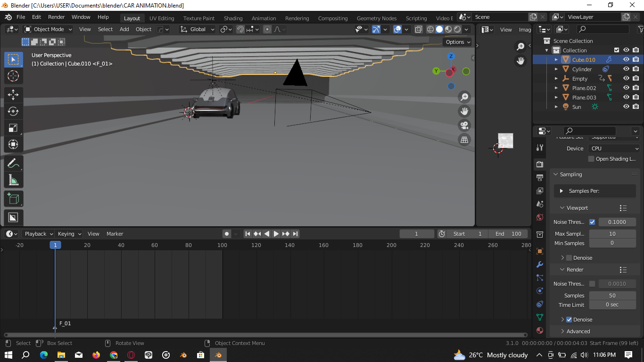644x362 pixels.
Task: Play the animation forward
Action: coord(276,234)
